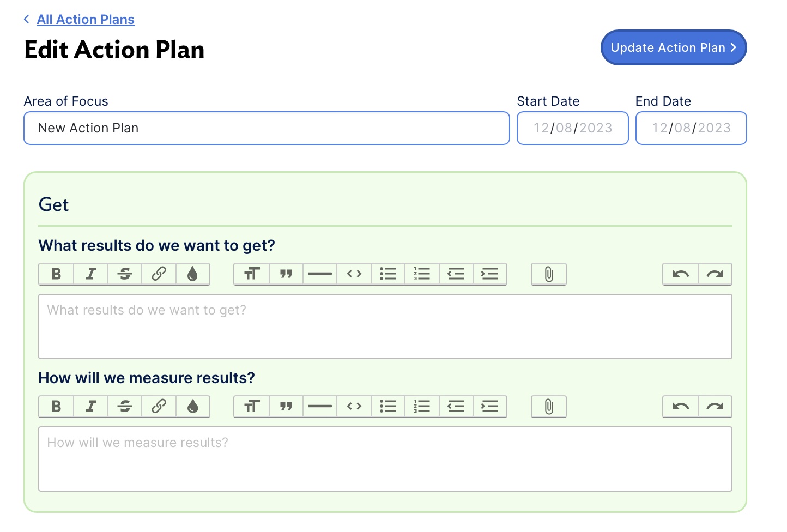The width and height of the screenshot is (787, 532).
Task: Increase indentation in the measure editor
Action: pos(489,406)
